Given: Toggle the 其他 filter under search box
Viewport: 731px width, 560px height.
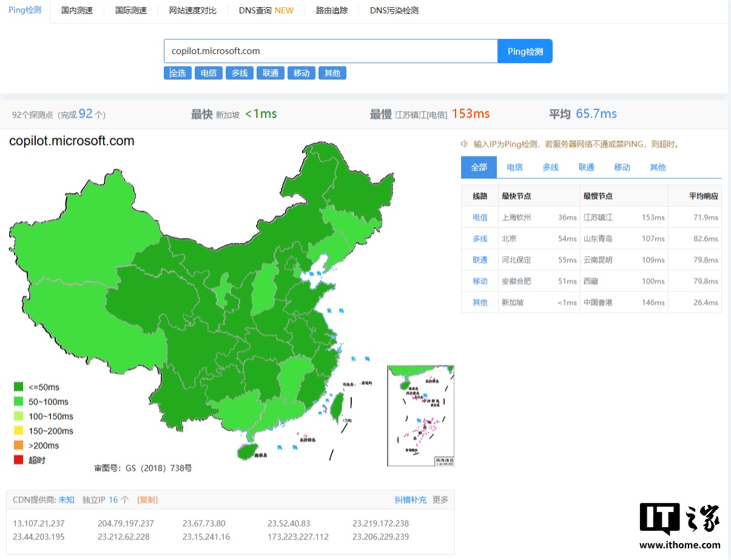Looking at the screenshot, I should pyautogui.click(x=332, y=73).
